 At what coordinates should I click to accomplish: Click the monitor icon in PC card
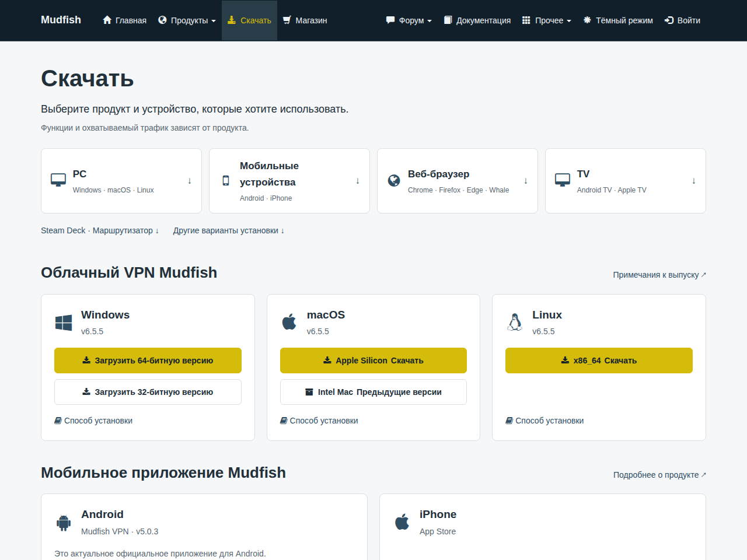click(58, 180)
